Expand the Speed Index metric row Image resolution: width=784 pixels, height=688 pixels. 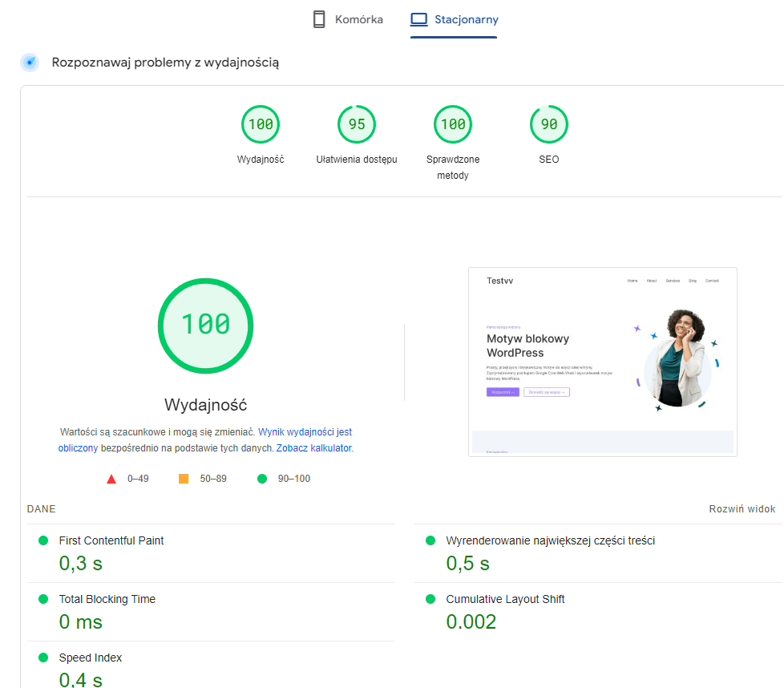pos(89,658)
